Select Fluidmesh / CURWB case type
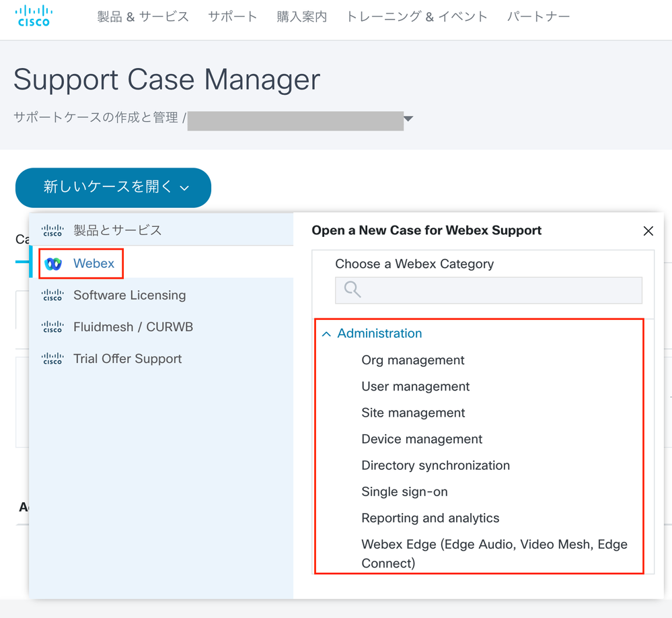The height and width of the screenshot is (618, 672). pos(161,327)
